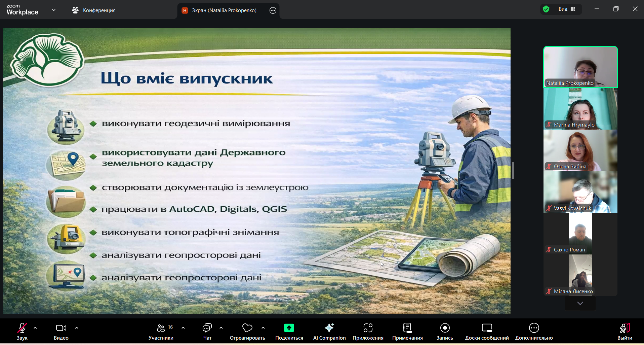Open the React (Отреагировать) heart icon
Image resolution: width=644 pixels, height=345 pixels.
[x=247, y=328]
